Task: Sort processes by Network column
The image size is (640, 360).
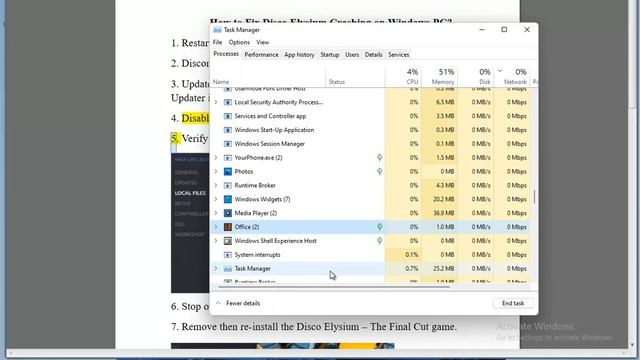Action: click(511, 76)
